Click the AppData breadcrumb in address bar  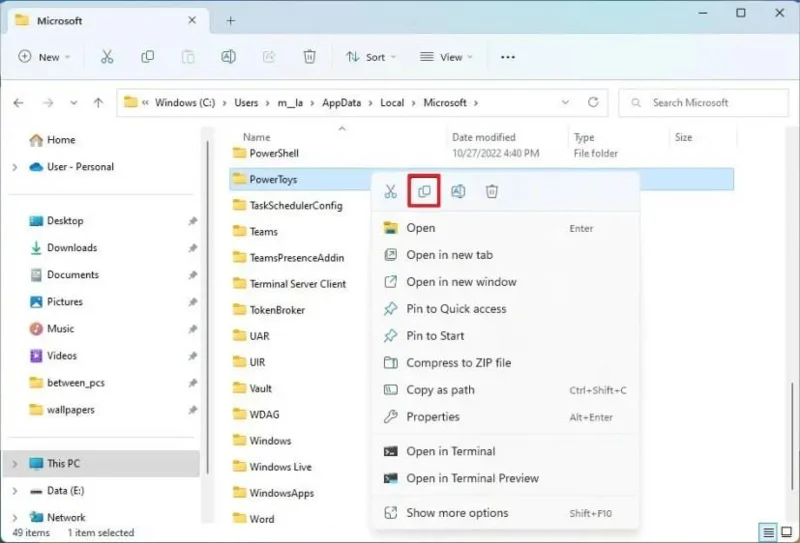(x=341, y=103)
